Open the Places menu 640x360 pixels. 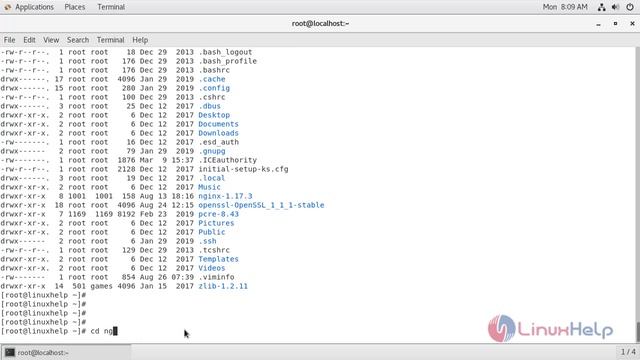coord(75,7)
